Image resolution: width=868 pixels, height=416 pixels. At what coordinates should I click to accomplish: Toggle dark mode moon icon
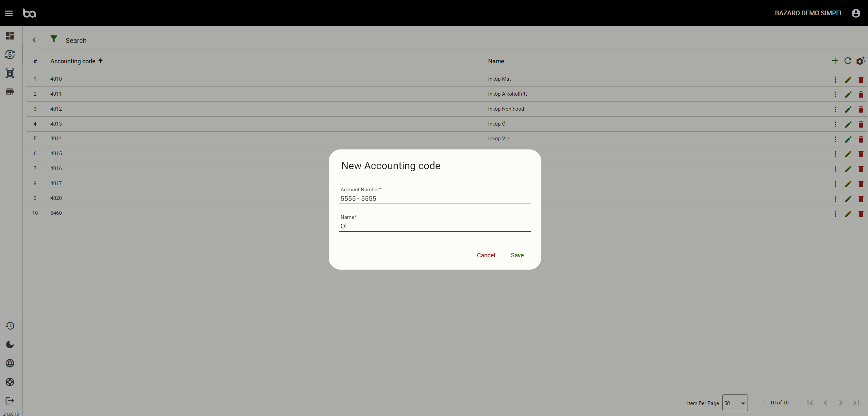point(10,345)
